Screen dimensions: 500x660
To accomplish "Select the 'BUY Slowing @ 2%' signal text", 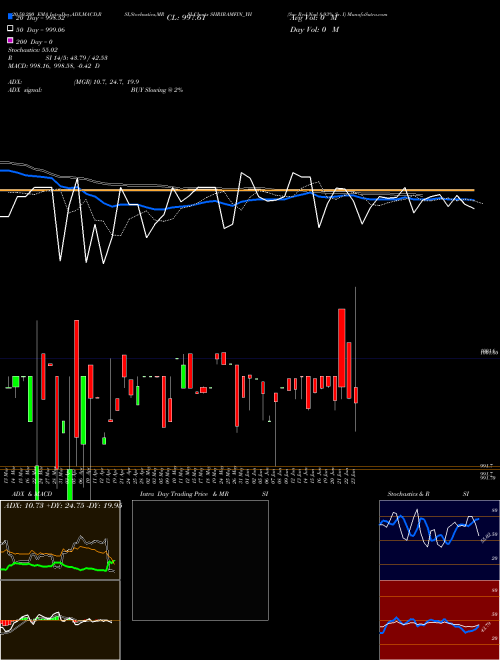I will (157, 90).
